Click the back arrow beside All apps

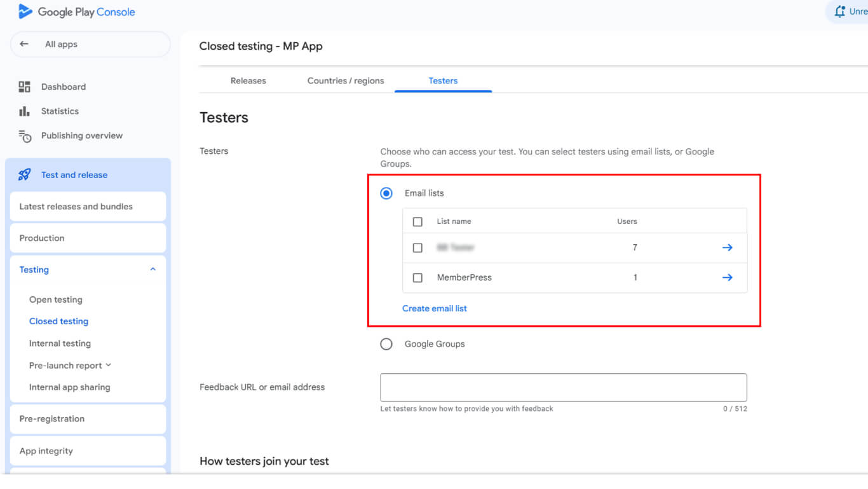click(24, 45)
